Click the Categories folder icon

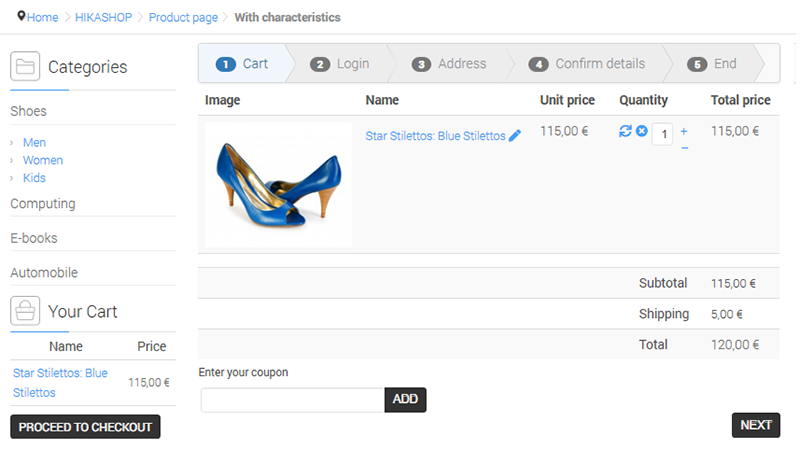[25, 66]
